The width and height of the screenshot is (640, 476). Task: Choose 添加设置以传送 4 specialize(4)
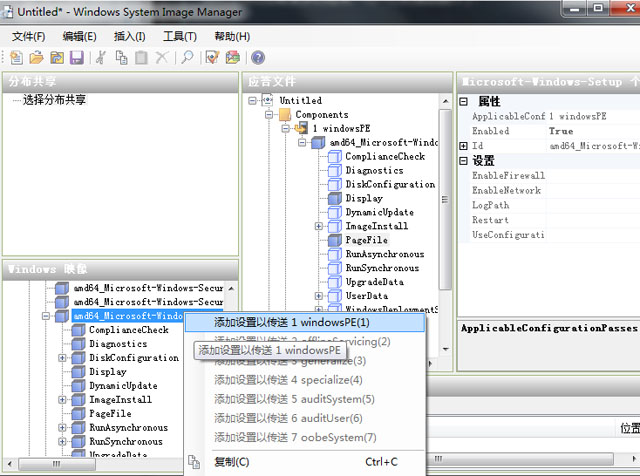[304, 380]
